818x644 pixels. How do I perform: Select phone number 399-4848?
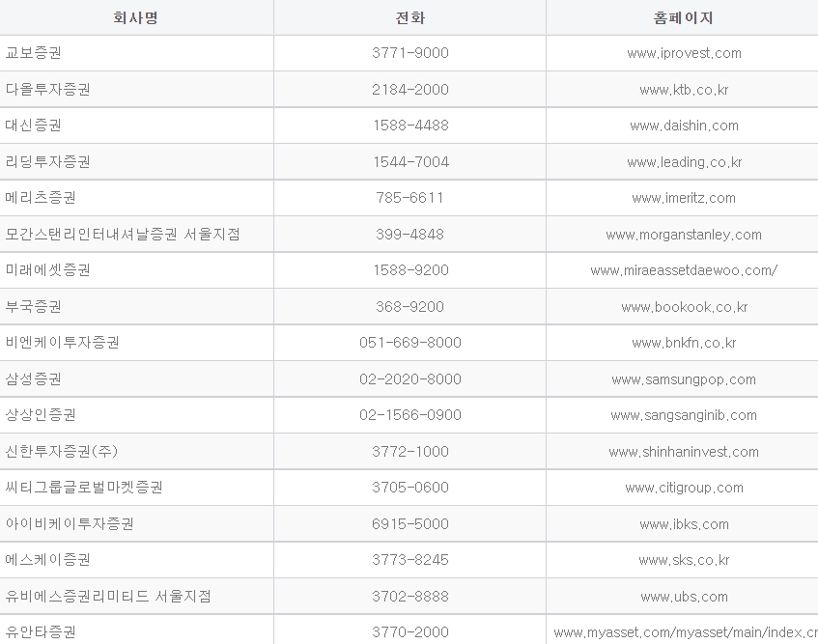(x=410, y=234)
